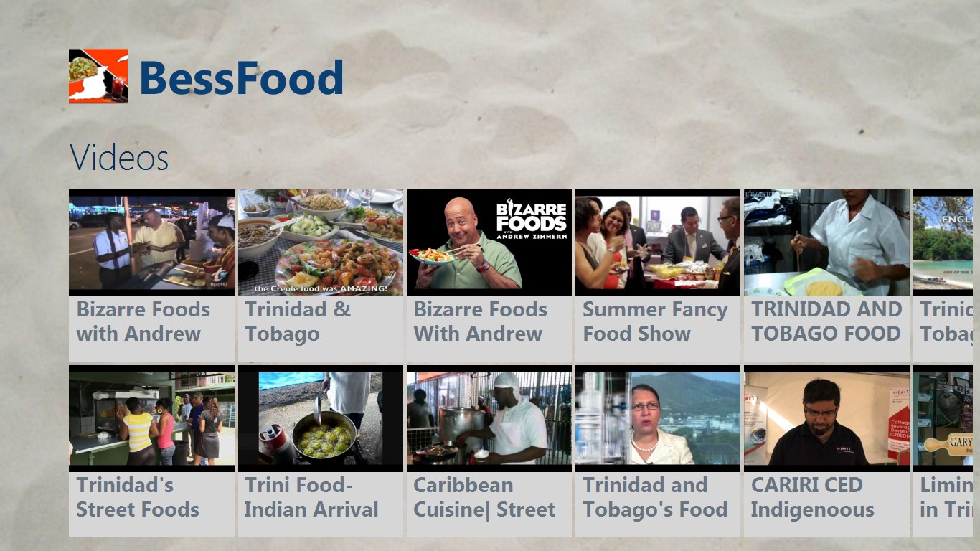Select the 'CARIRI CED Indigenous' caption text
The height and width of the screenshot is (551, 980).
(x=813, y=497)
